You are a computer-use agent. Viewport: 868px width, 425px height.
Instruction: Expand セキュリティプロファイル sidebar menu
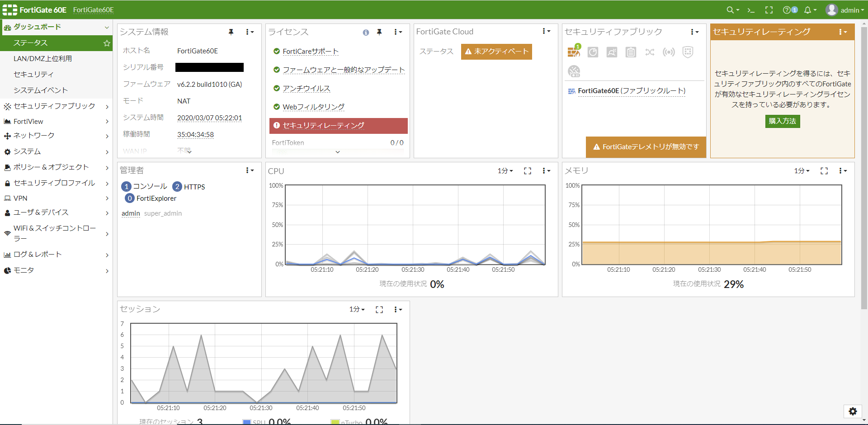56,183
